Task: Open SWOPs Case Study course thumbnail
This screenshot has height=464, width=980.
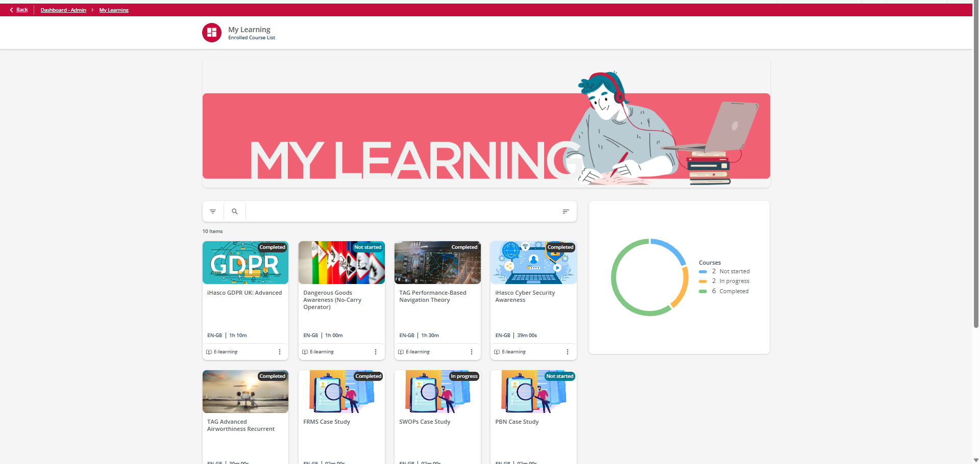Action: [x=437, y=392]
